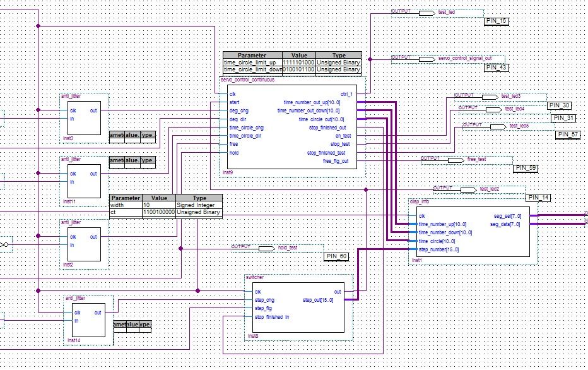Select the servo_control_continuous block inst9
This screenshot has width=588, height=370.
coord(292,127)
